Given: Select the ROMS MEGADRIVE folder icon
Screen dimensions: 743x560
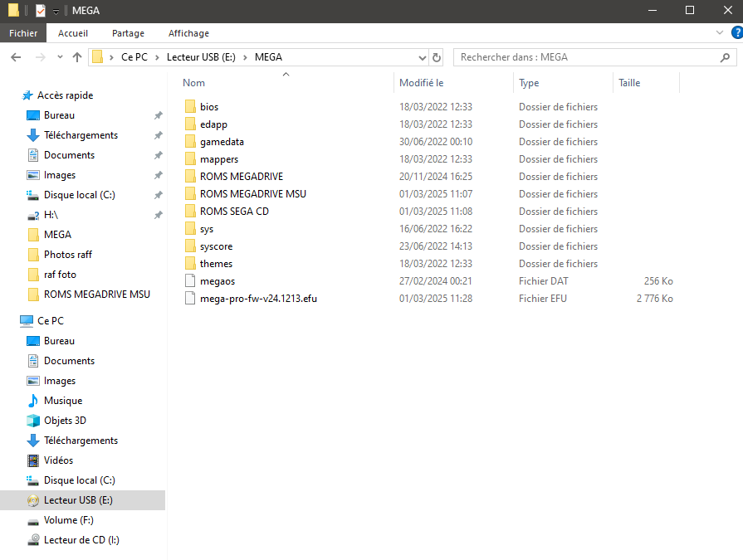Looking at the screenshot, I should (190, 177).
